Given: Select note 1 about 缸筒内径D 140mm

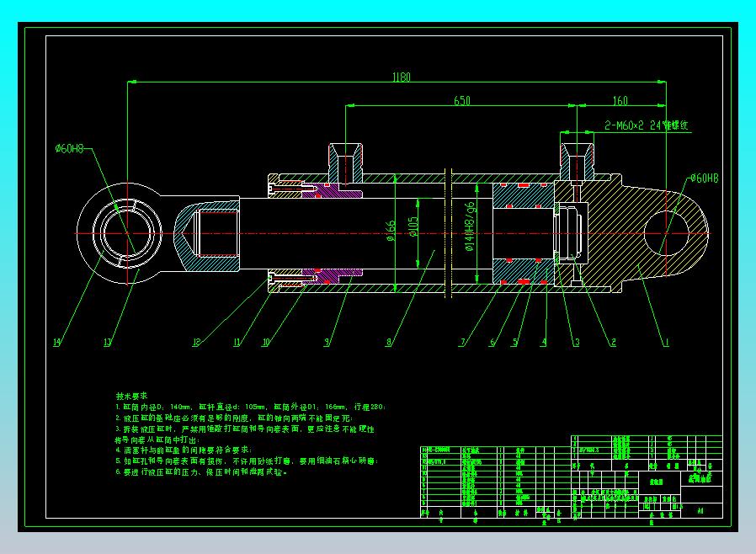Looking at the screenshot, I should (x=251, y=407).
